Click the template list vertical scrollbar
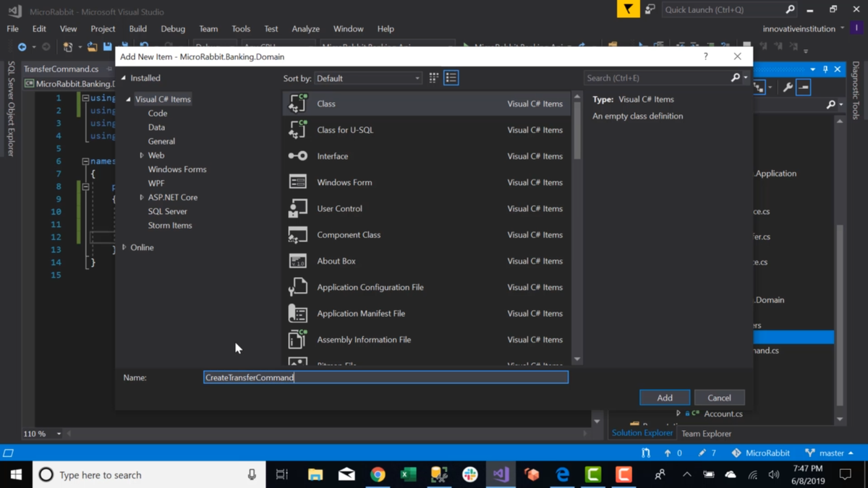 point(577,228)
